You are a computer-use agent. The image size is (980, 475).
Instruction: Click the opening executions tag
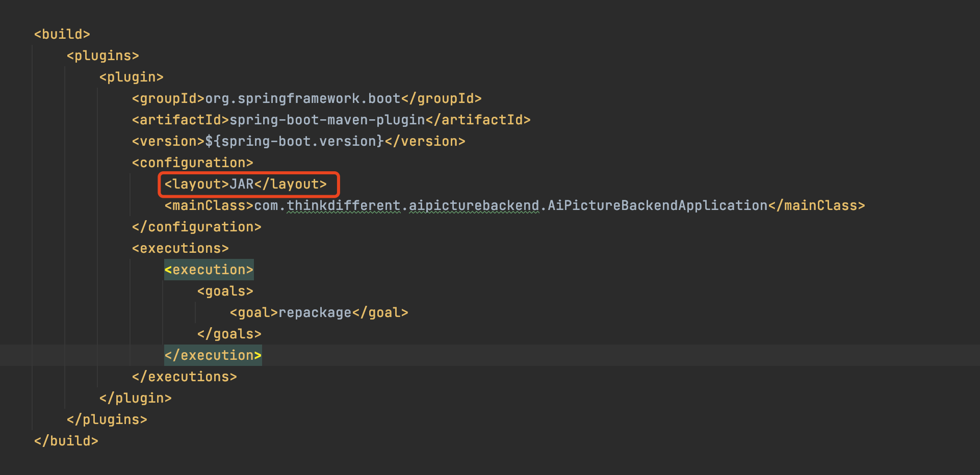click(x=180, y=248)
